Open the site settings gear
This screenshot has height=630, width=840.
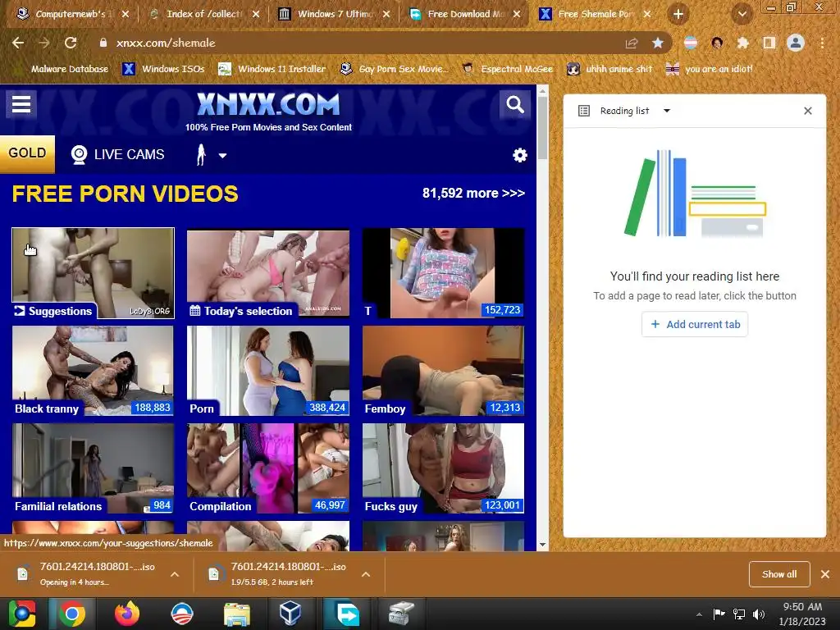pyautogui.click(x=519, y=155)
